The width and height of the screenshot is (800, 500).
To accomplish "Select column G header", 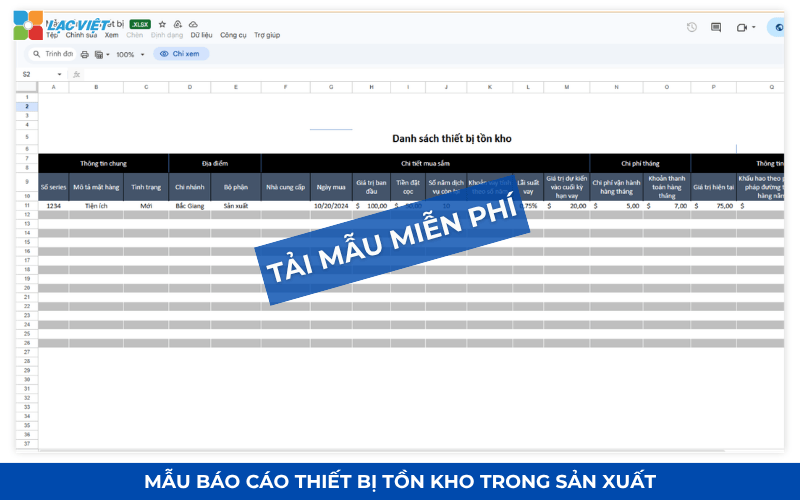I will point(331,87).
